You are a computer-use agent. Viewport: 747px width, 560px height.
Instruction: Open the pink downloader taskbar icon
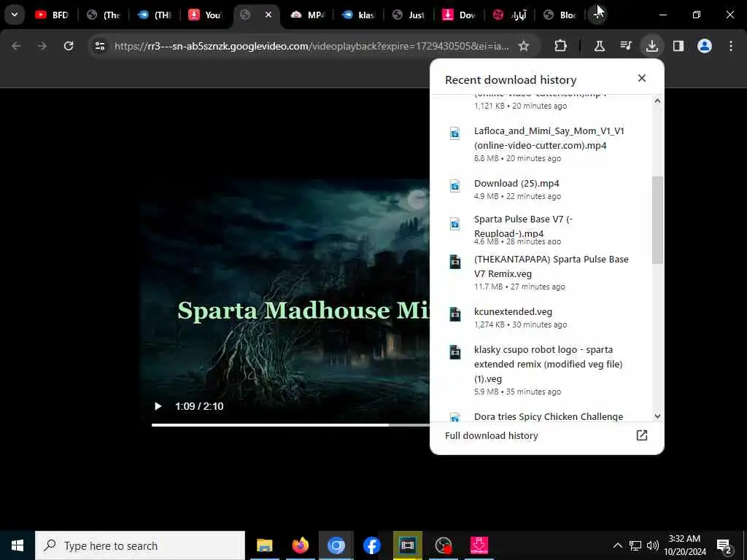479,545
